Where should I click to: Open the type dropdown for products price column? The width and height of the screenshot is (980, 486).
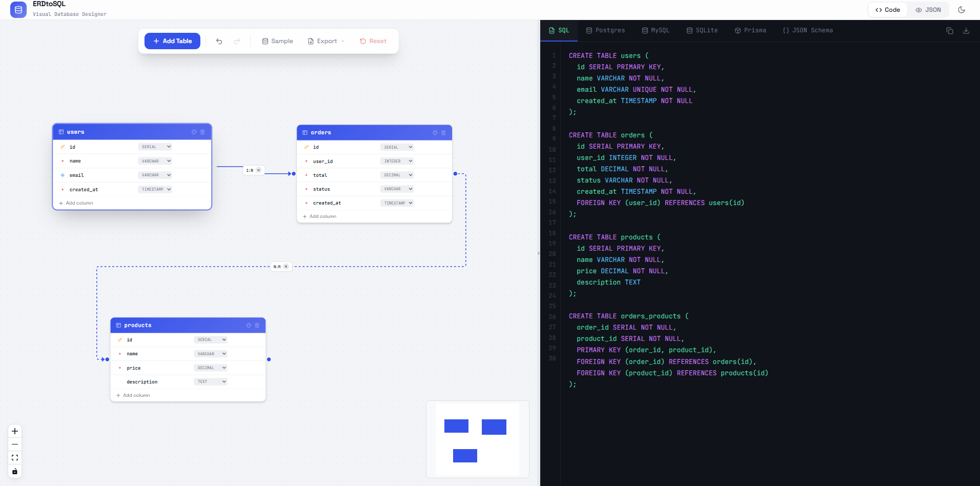coord(210,368)
